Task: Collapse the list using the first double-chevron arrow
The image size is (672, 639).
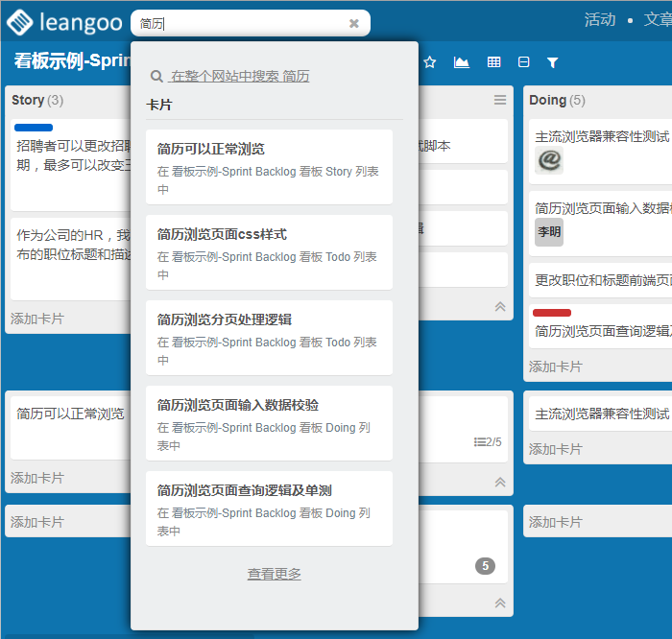Action: pos(499,306)
